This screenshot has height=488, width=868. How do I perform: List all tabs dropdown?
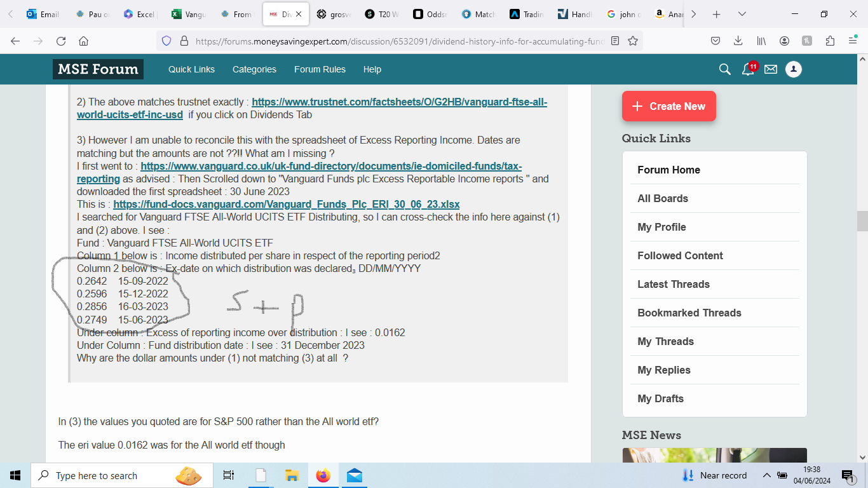pos(742,14)
